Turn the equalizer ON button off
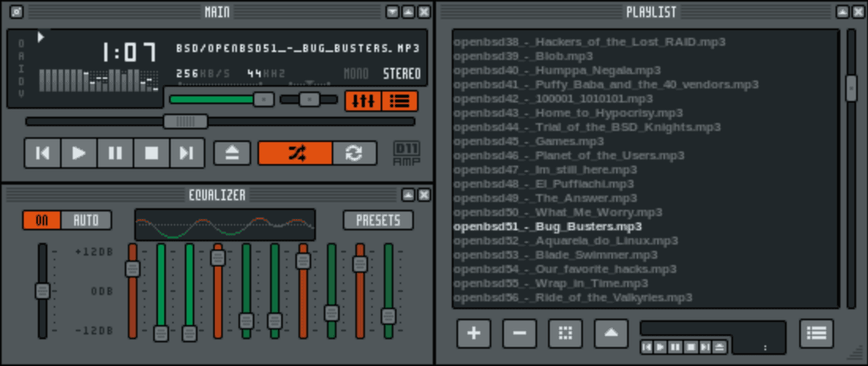This screenshot has height=366, width=868. tap(42, 220)
